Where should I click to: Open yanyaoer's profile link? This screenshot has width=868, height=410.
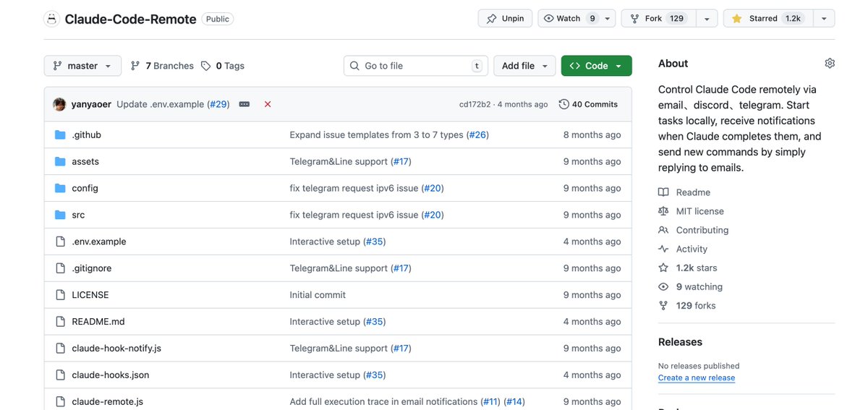click(92, 104)
